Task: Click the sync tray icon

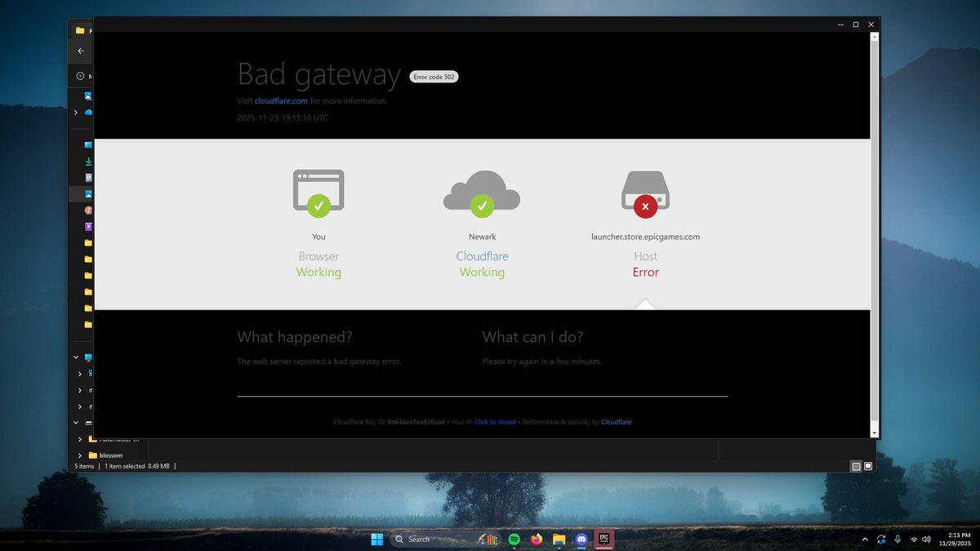Action: (x=881, y=539)
